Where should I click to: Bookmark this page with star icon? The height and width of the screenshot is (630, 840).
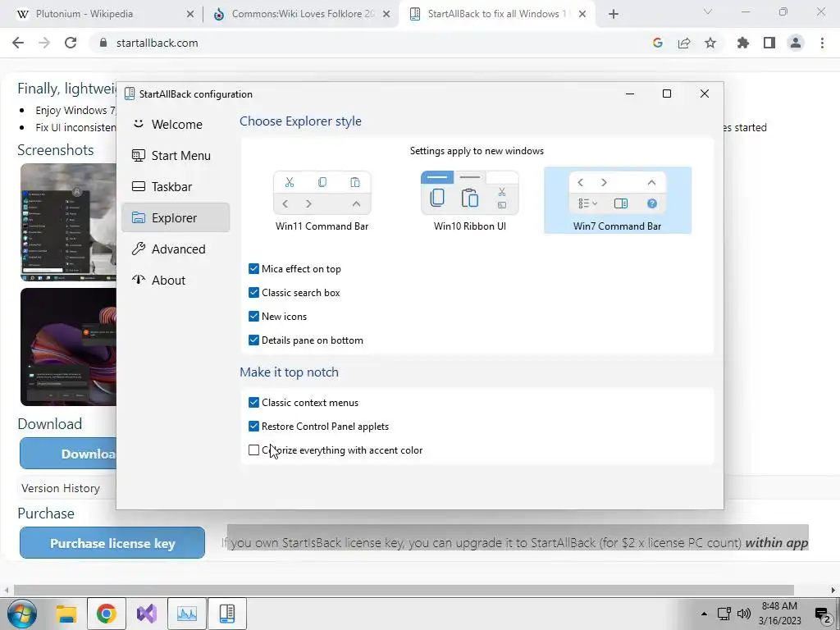[x=710, y=43]
